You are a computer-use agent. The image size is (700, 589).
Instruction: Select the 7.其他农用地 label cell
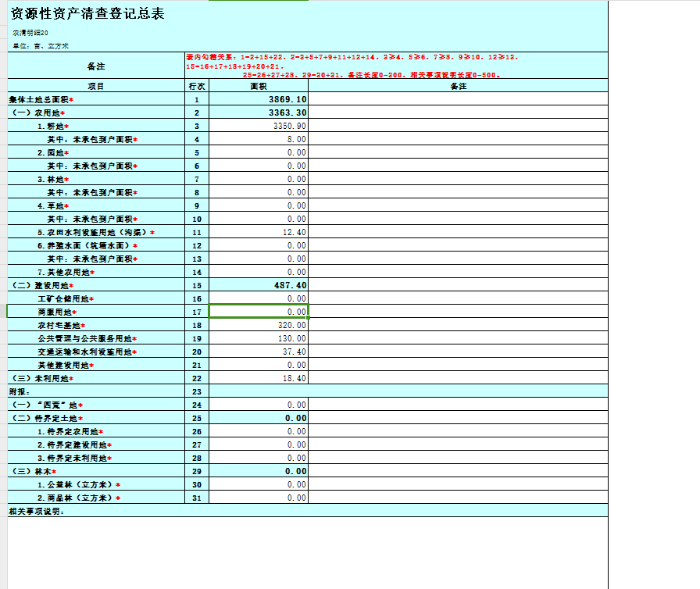96,272
